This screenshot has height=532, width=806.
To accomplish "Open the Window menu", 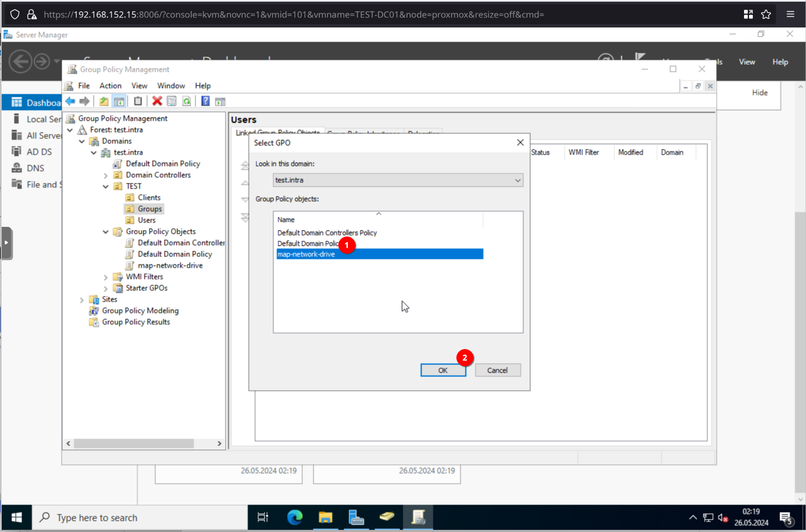I will tap(171, 86).
